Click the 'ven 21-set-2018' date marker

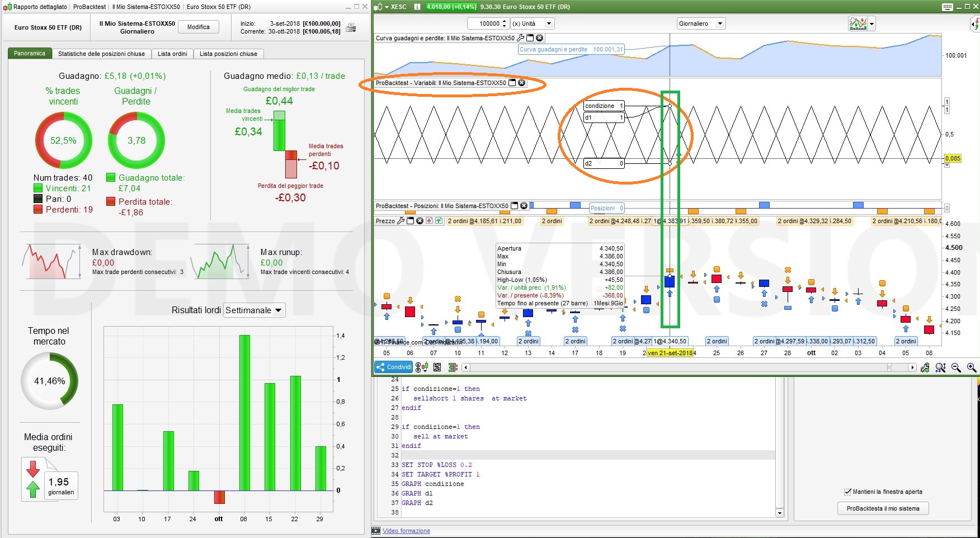(670, 353)
